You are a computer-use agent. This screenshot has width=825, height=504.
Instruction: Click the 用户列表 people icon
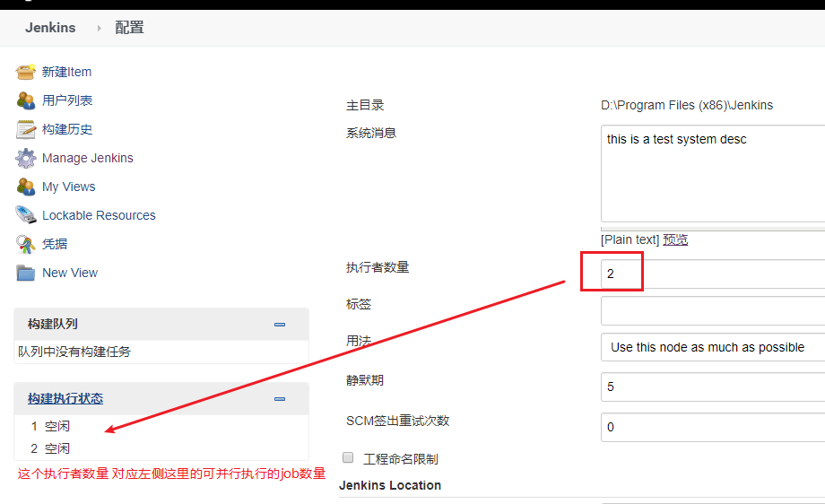[x=25, y=100]
